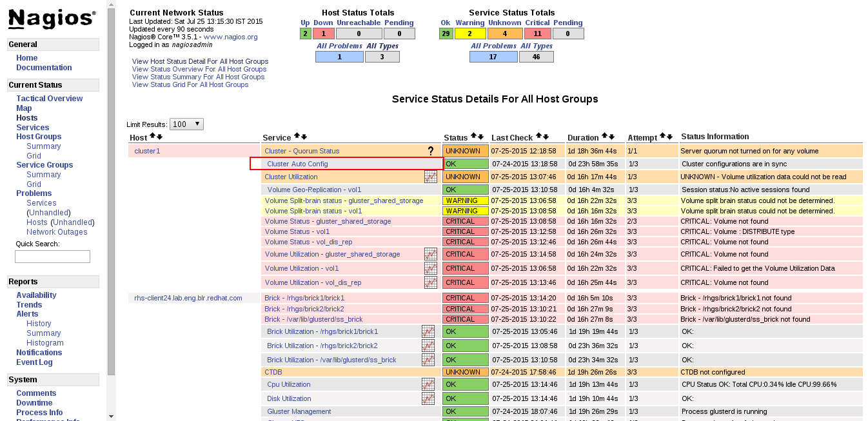The height and width of the screenshot is (421, 868).
Task: Open graph icon for Brick Utilization /rhgs/brick1/brick1
Action: click(428, 331)
